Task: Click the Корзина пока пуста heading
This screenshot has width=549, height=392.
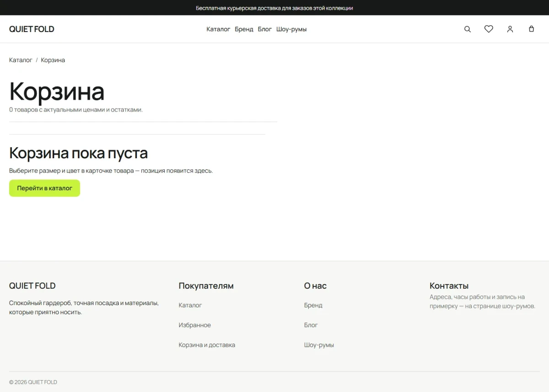Action: tap(78, 153)
